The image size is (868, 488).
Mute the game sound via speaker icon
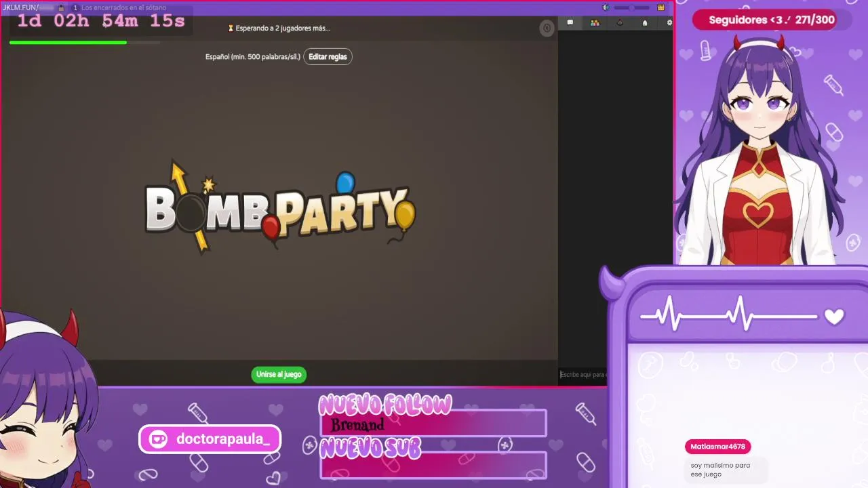click(606, 7)
